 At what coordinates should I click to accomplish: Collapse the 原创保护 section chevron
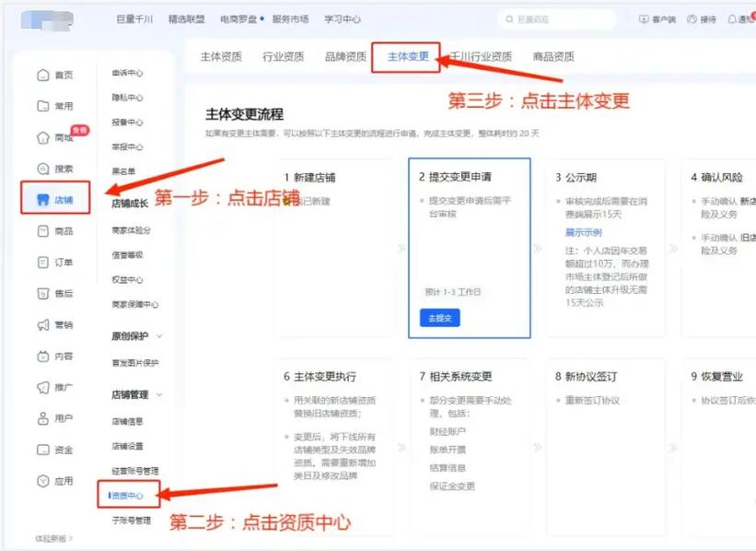pos(159,335)
